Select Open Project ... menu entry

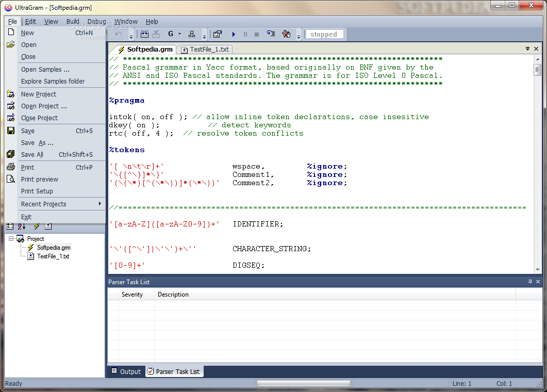tap(56, 106)
